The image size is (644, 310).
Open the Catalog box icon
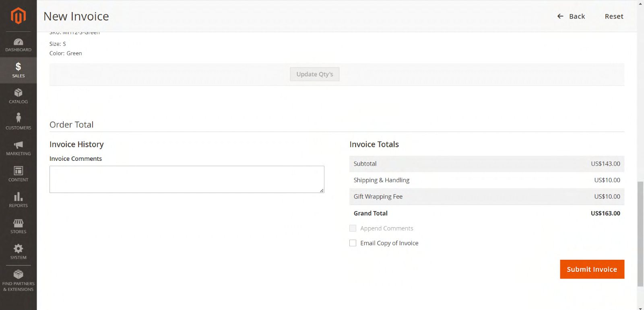coord(18,93)
